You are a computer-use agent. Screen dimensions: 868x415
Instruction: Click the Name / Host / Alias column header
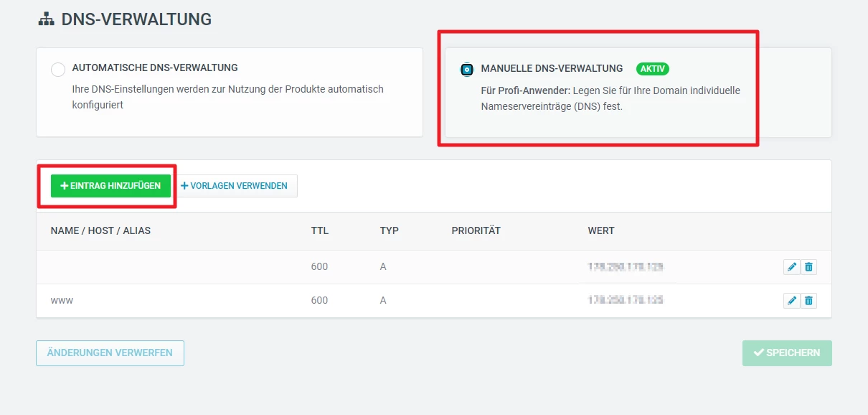coord(100,231)
